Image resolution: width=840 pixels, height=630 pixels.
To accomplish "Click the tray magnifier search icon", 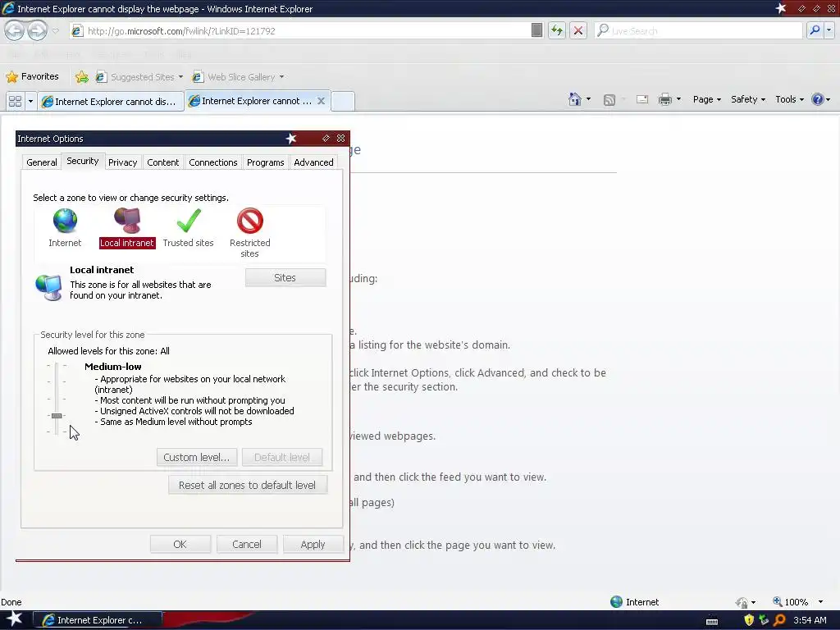I will [779, 620].
